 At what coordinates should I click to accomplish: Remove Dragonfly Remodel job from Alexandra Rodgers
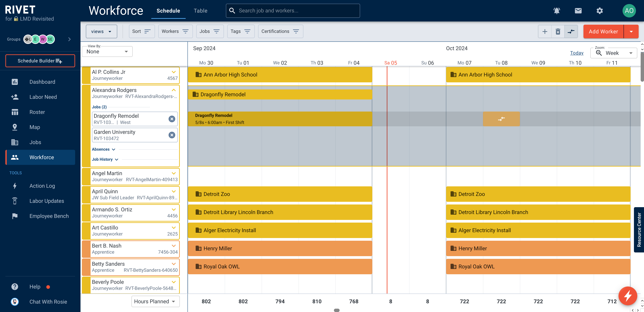point(172,119)
